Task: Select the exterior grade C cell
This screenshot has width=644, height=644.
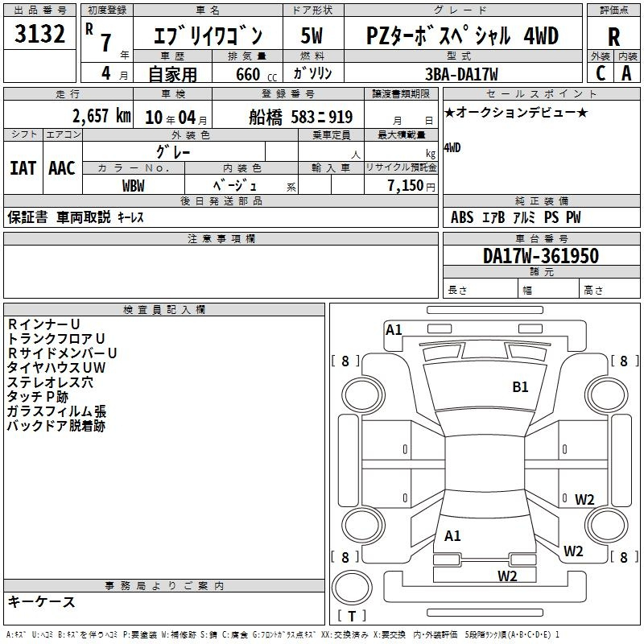Action: (x=601, y=72)
